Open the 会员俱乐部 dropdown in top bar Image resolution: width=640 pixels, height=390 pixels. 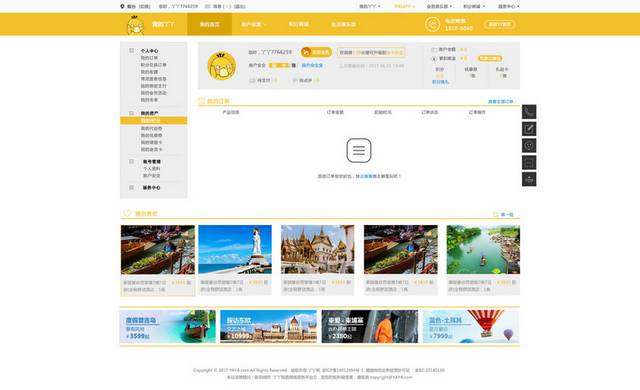(439, 6)
